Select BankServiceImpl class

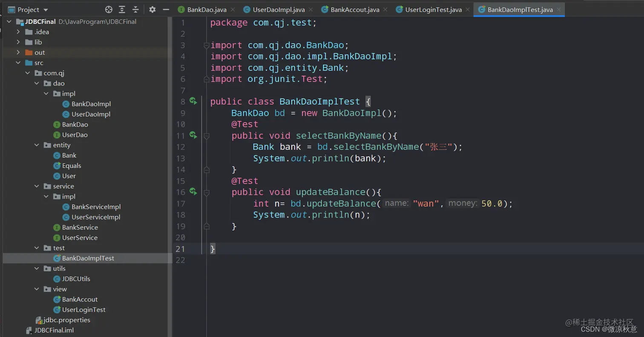pos(96,207)
